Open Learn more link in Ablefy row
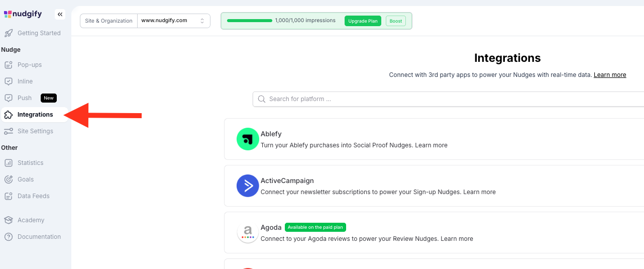Screen dimensions: 644x269 tap(431, 145)
